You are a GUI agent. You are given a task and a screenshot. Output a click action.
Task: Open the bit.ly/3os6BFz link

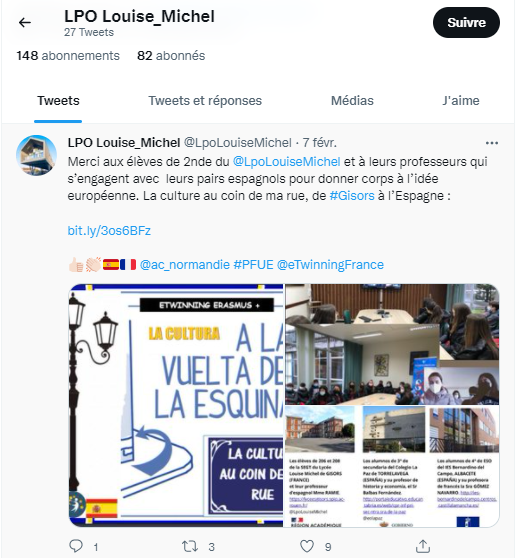tap(109, 231)
